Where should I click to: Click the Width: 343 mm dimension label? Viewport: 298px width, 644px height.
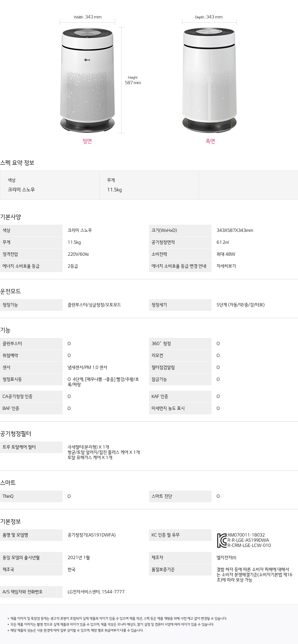point(87,17)
